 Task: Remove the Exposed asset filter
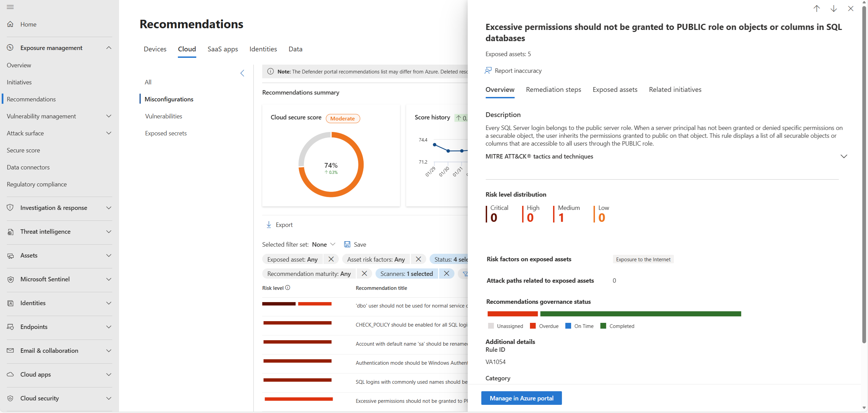click(331, 259)
